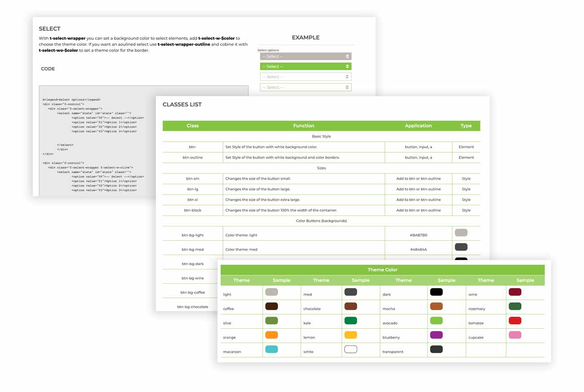Pick the macaroon teal swatch

tap(271, 349)
